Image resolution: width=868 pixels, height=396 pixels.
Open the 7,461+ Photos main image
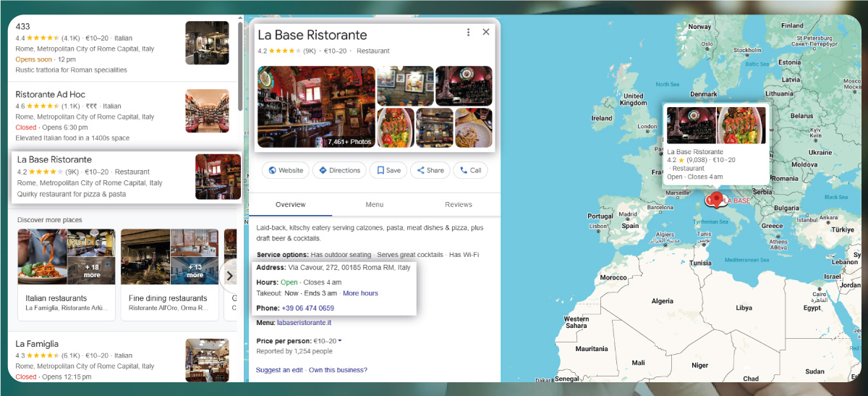(316, 106)
